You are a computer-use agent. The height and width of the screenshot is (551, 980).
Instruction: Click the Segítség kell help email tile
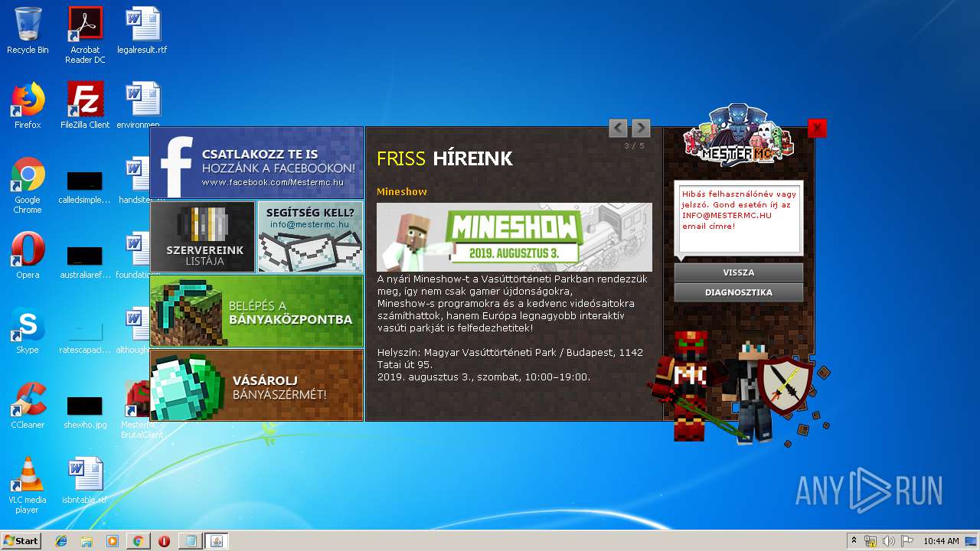coord(310,236)
